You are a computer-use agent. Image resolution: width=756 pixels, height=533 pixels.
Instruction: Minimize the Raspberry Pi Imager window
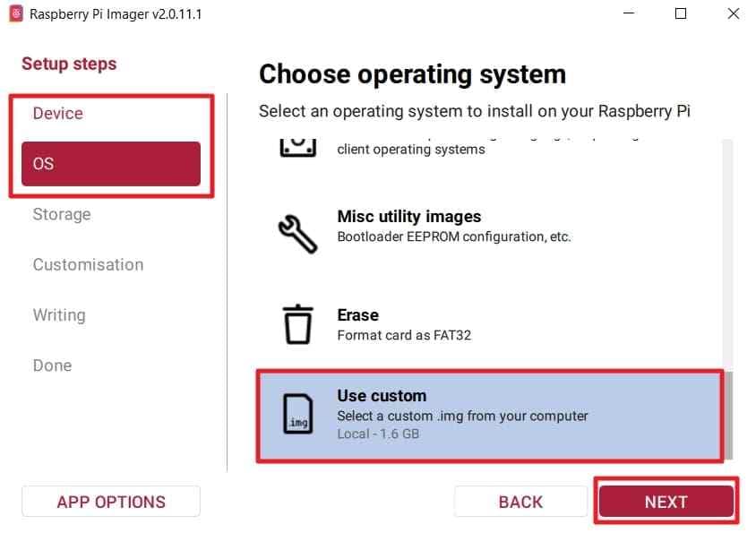pos(629,13)
